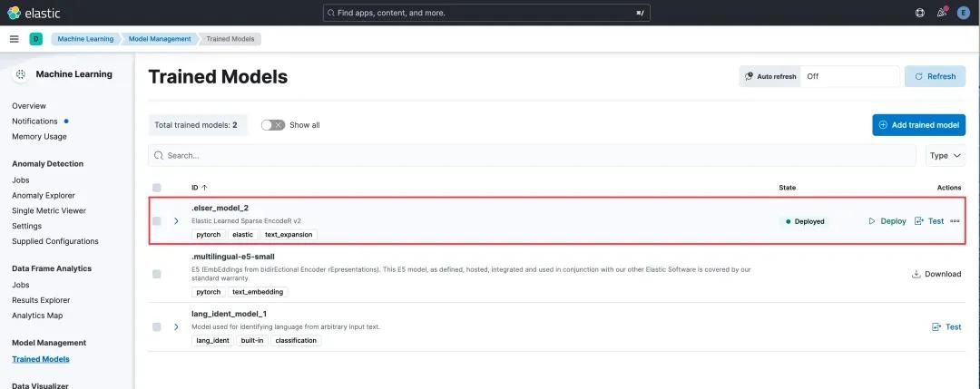This screenshot has width=980, height=389.
Task: Toggle the Show all switch
Action: tap(273, 125)
